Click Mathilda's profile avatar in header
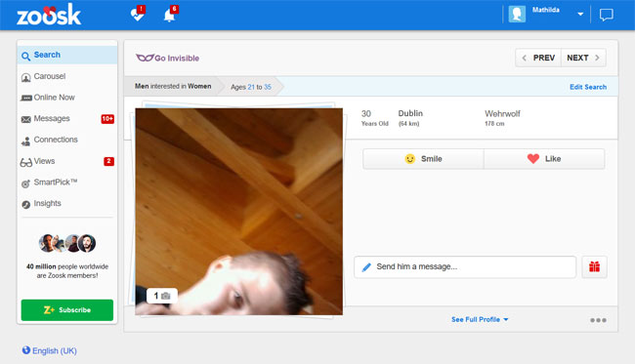This screenshot has width=635, height=364. pyautogui.click(x=517, y=15)
